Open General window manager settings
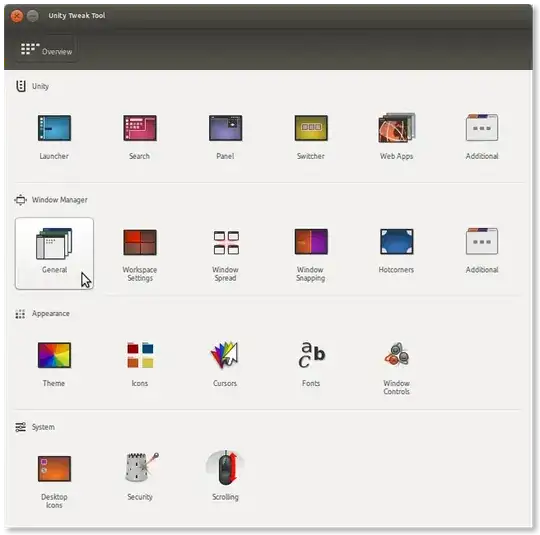Image resolution: width=540 pixels, height=535 pixels. tap(54, 253)
